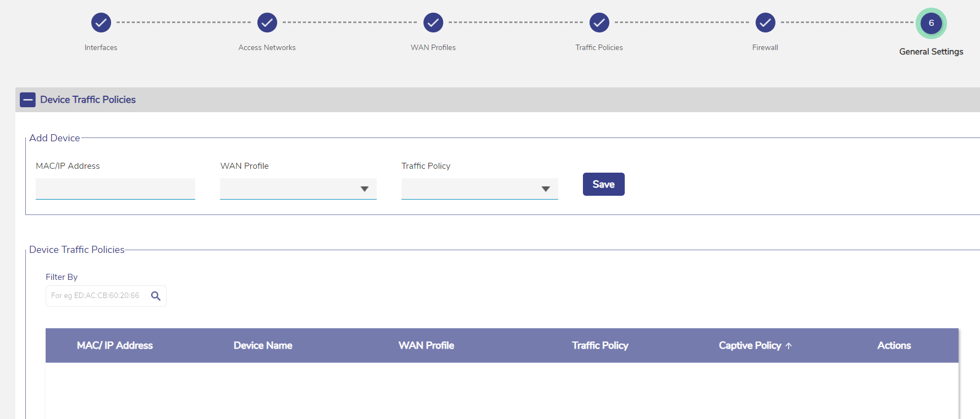Viewport: 980px width, 419px height.
Task: Click the Firewall step checkmark icon
Action: pyautogui.click(x=765, y=23)
